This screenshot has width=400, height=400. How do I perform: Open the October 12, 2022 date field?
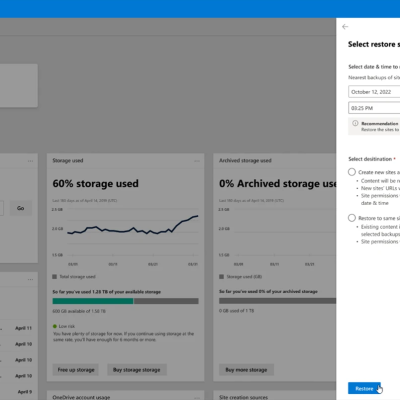coord(374,92)
